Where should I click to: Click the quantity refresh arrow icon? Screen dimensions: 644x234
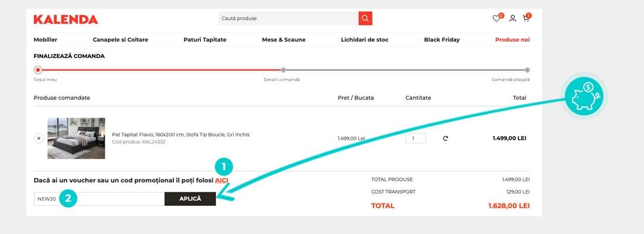click(x=446, y=139)
